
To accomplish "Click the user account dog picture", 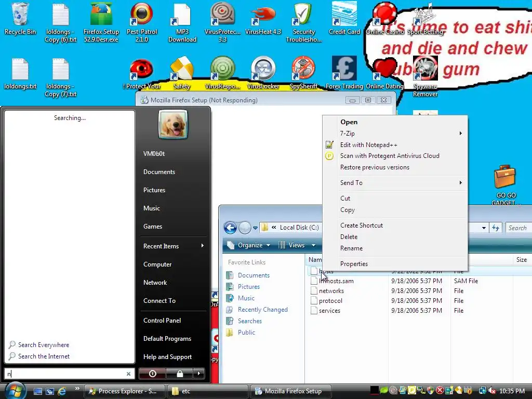I will 173,124.
